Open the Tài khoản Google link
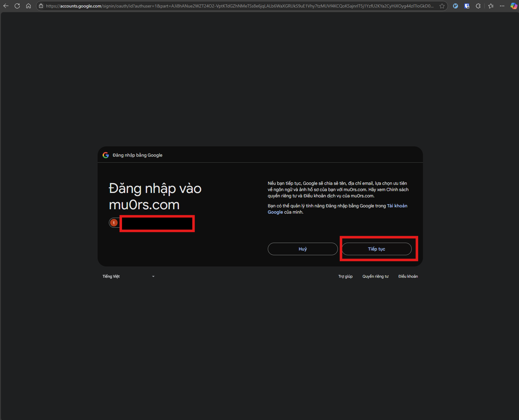519x420 pixels. tap(397, 206)
